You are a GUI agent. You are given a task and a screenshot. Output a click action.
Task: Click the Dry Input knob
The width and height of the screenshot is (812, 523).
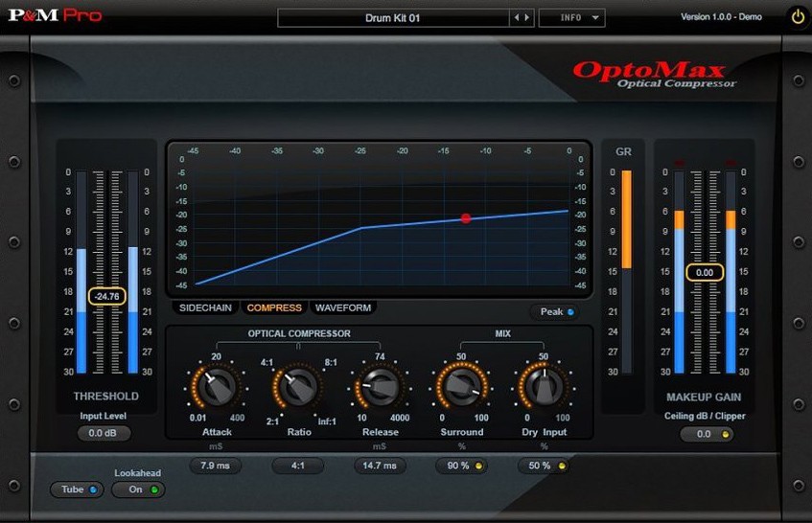tap(544, 386)
